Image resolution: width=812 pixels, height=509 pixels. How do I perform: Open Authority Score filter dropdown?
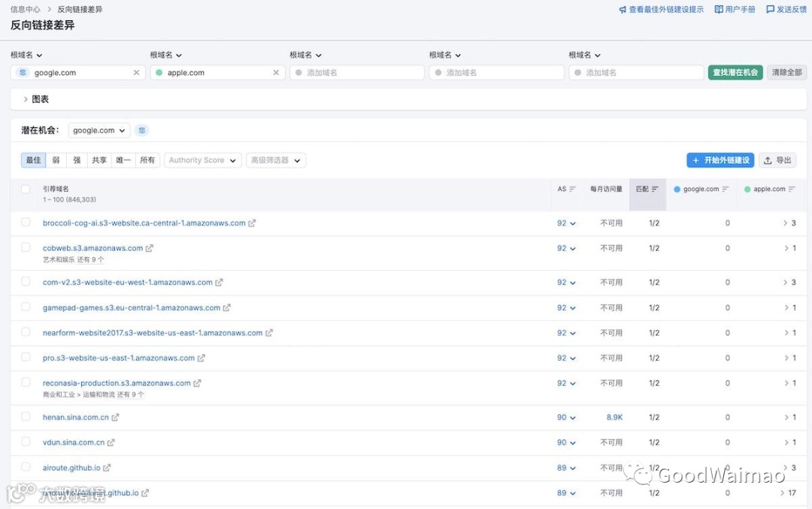coord(202,160)
